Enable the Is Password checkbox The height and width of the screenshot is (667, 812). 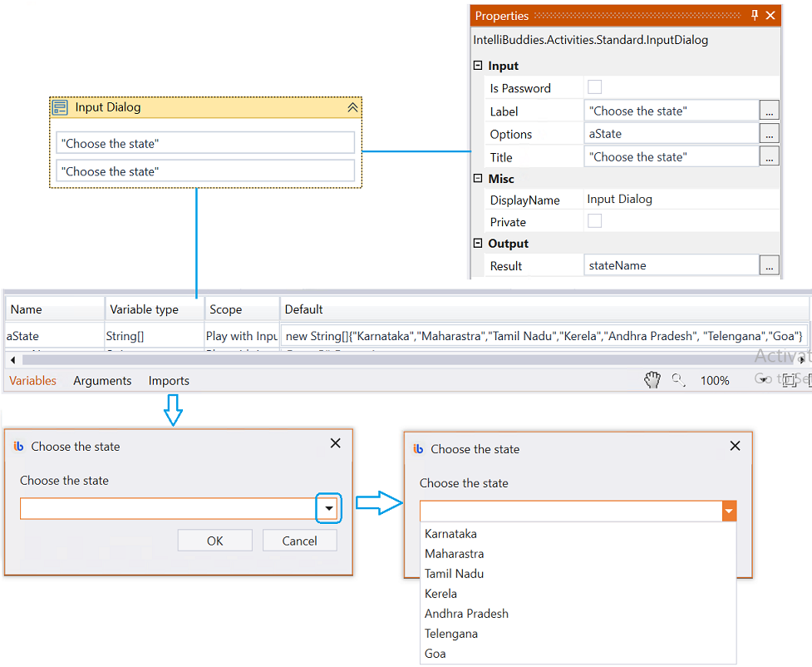[x=594, y=86]
